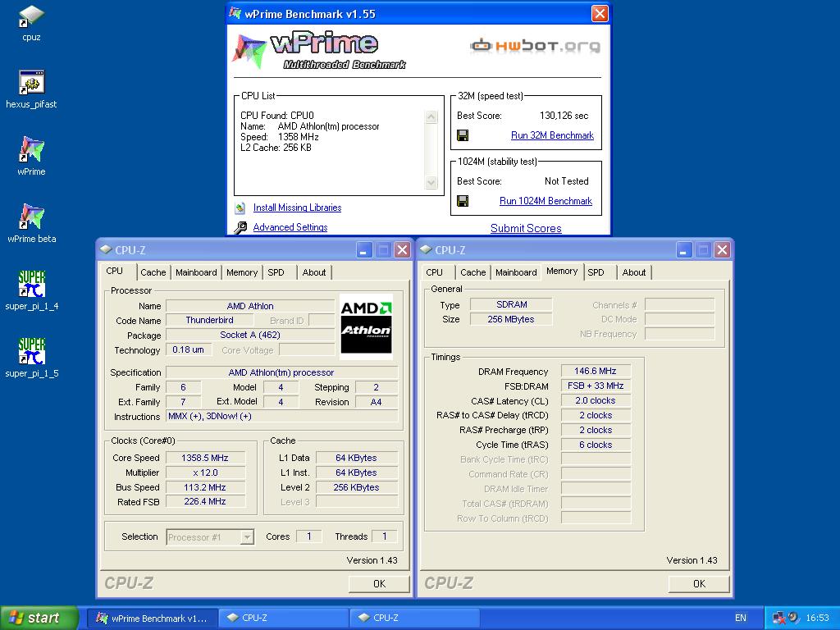The width and height of the screenshot is (840, 630).
Task: Click the Bus Speed 113.2 MHz value
Action: pos(205,487)
